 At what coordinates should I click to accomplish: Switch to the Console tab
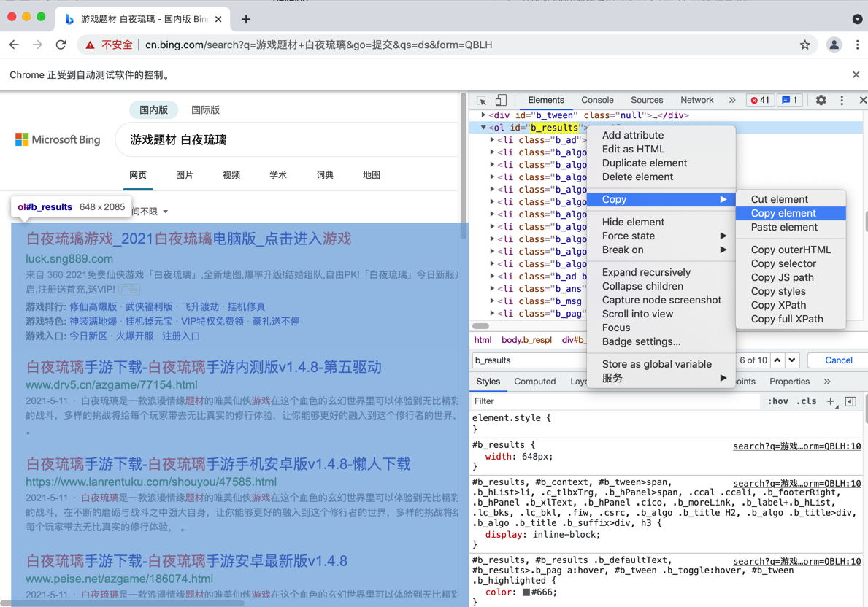[597, 100]
